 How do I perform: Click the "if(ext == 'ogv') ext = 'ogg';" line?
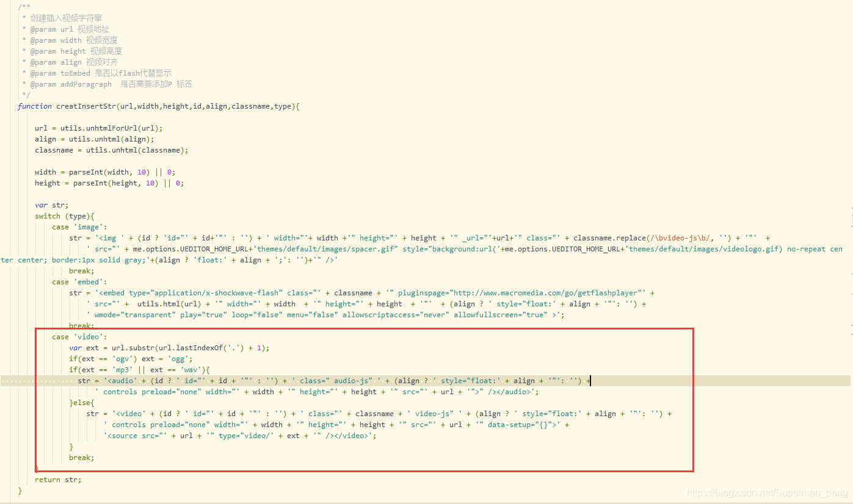point(131,359)
